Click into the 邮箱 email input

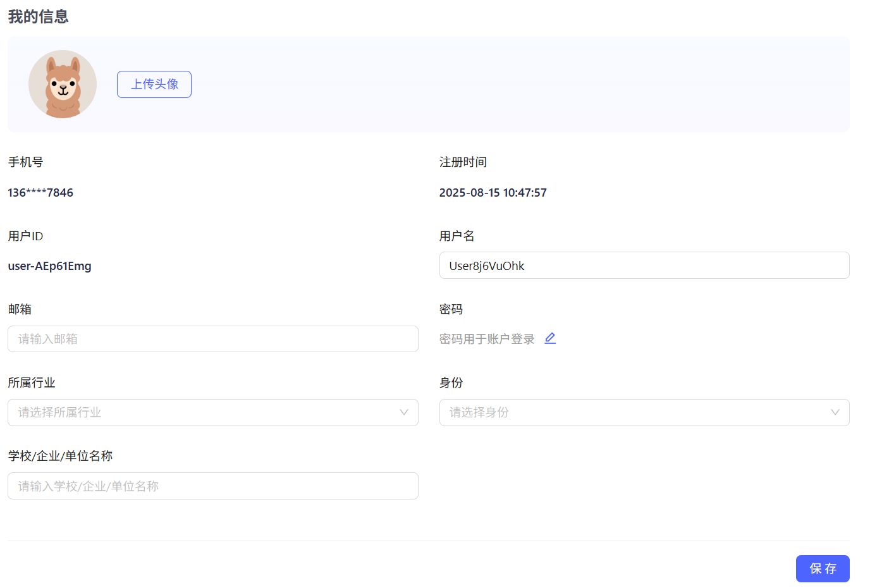click(x=212, y=339)
